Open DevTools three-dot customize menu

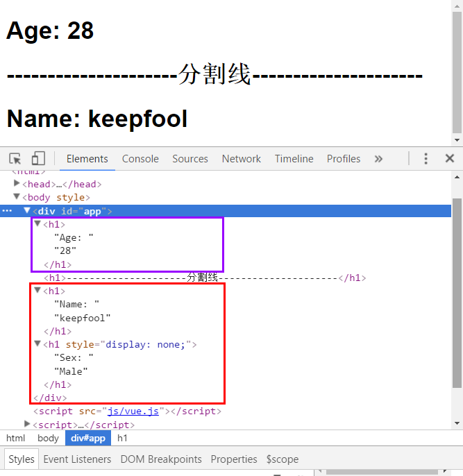426,158
